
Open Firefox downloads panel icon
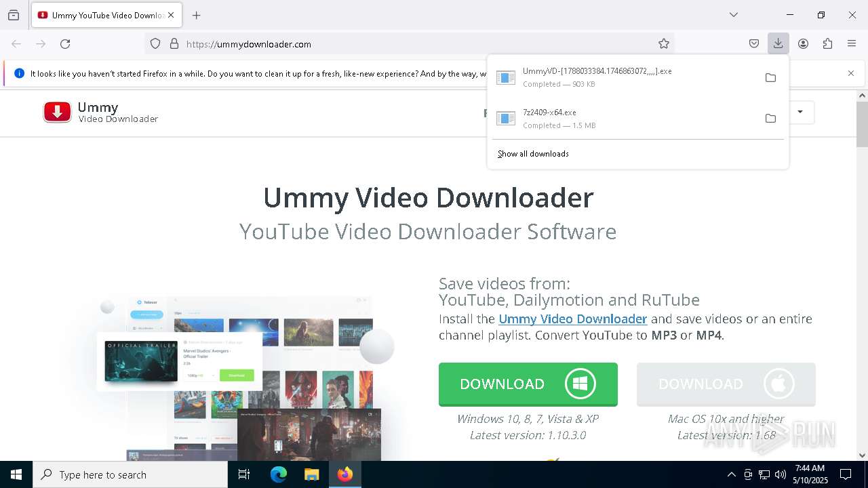pos(778,43)
